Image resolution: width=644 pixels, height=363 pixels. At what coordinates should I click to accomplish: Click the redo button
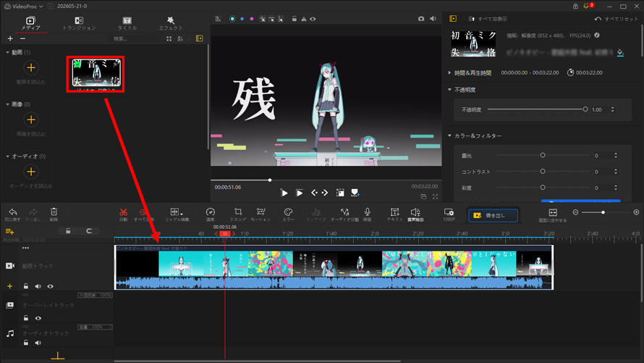pyautogui.click(x=33, y=214)
